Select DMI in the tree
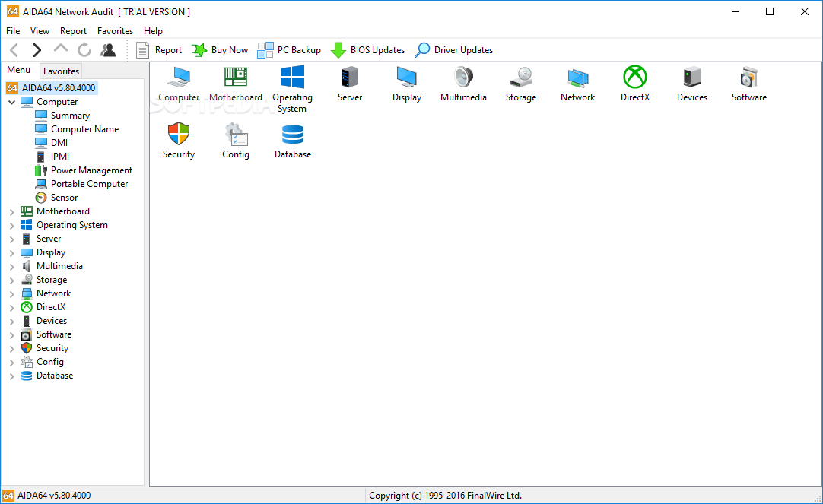 (52, 143)
